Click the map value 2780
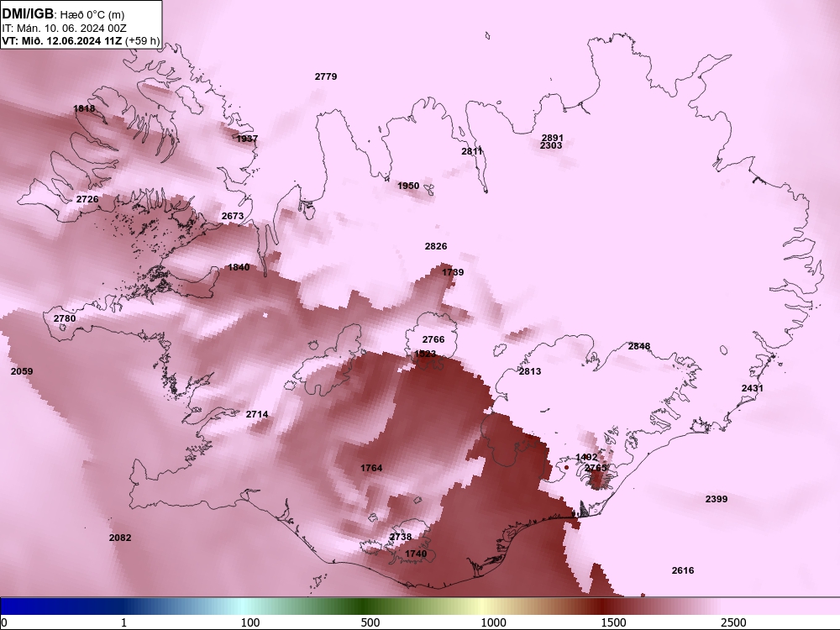Image resolution: width=840 pixels, height=630 pixels. click(65, 318)
